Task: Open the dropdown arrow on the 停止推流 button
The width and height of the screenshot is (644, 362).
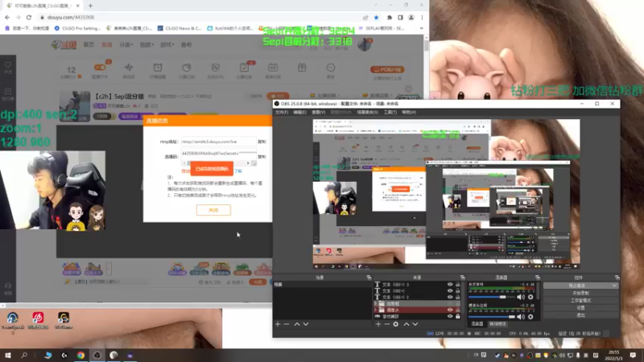Action: 614,286
